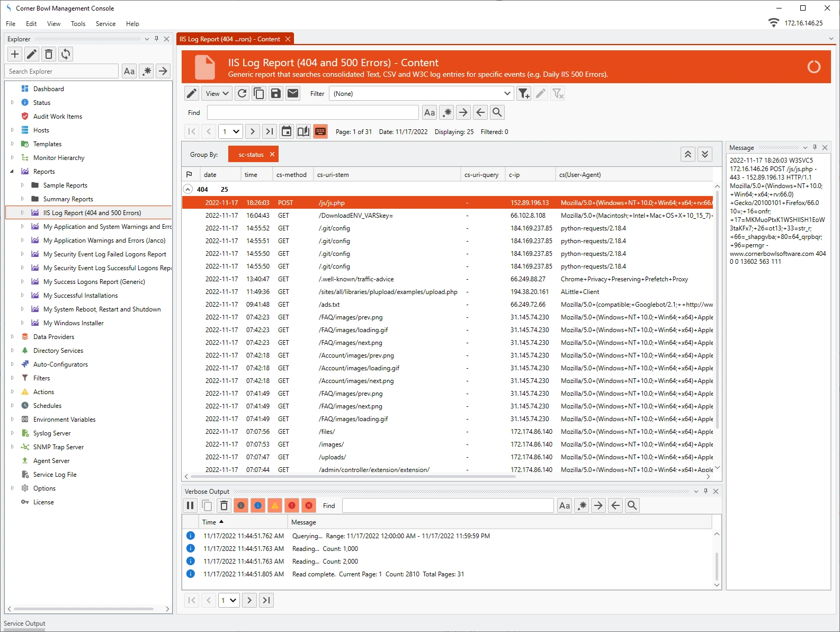
Task: Open the View dropdown button
Action: 217,94
